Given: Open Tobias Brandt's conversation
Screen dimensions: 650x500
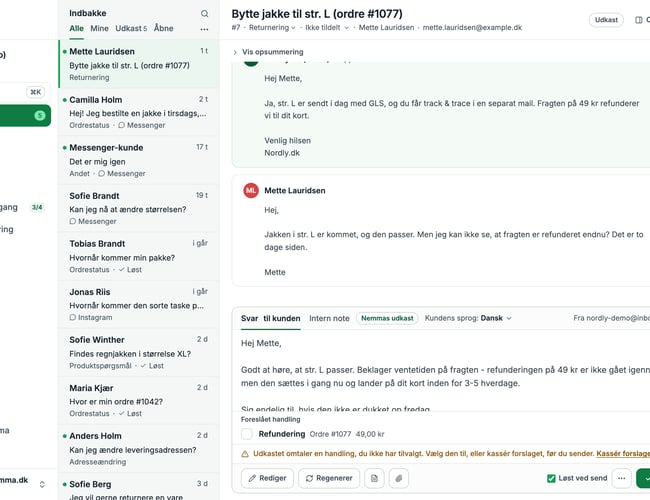Looking at the screenshot, I should click(x=139, y=257).
